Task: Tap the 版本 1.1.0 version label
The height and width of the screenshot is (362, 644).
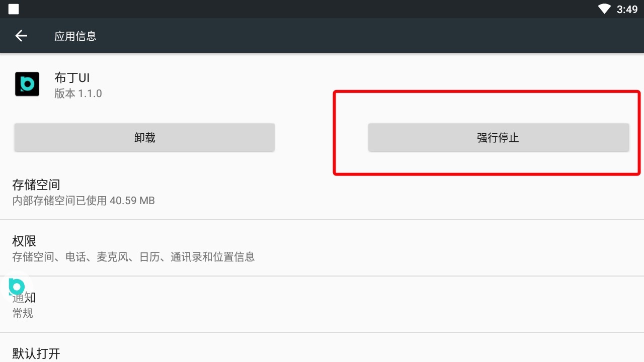Action: (x=78, y=94)
